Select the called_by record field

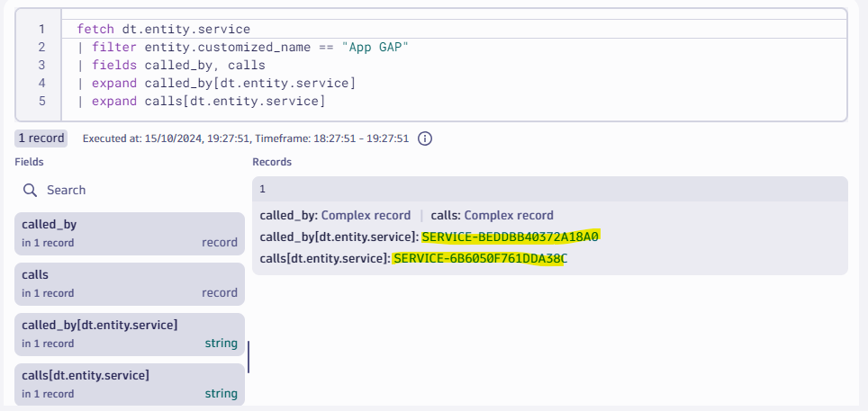[x=130, y=233]
